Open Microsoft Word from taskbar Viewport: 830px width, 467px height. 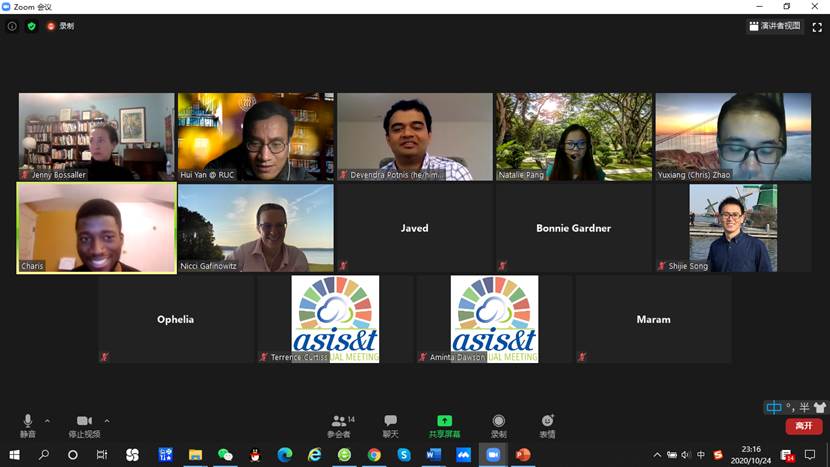[x=434, y=455]
